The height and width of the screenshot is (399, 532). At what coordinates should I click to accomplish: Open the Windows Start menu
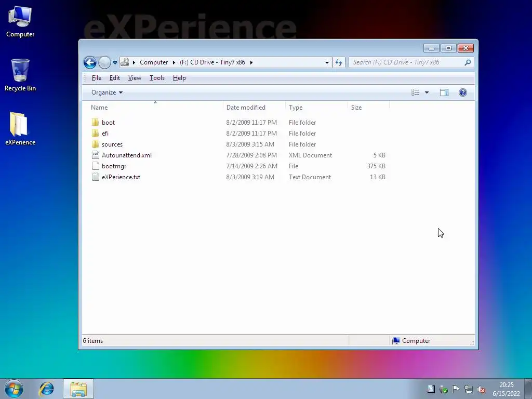14,389
